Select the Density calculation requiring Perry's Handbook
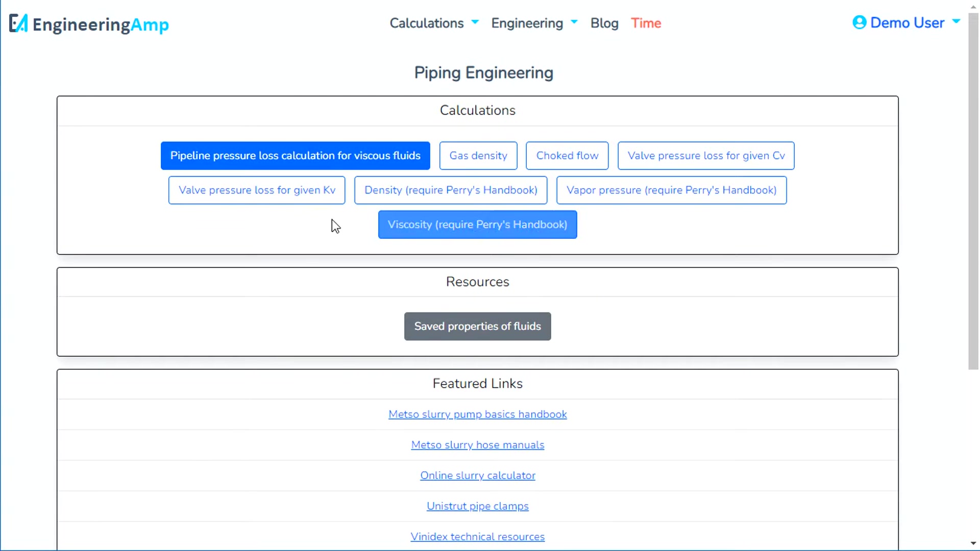This screenshot has width=980, height=551. (x=450, y=190)
